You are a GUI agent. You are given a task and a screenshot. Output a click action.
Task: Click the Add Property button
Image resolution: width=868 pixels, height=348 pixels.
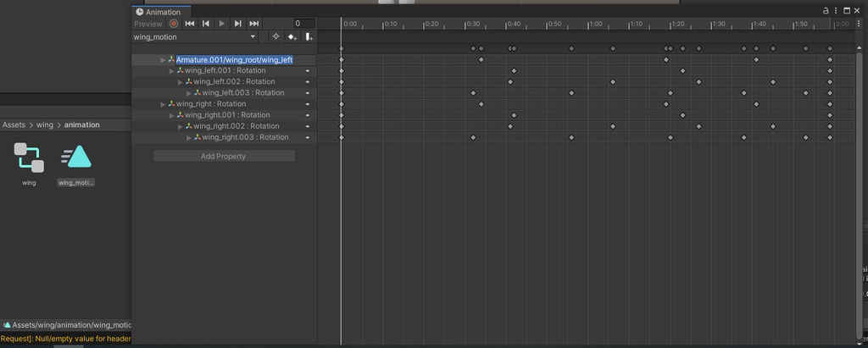pos(224,157)
